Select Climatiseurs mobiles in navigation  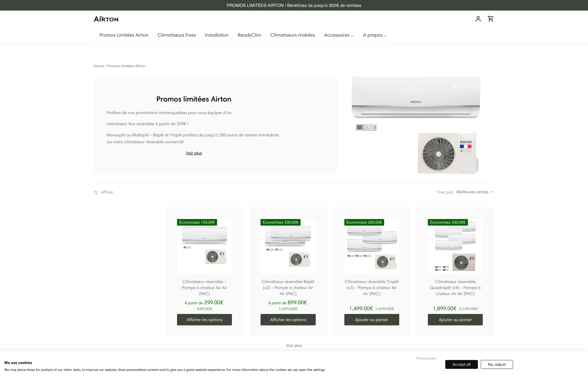pyautogui.click(x=292, y=35)
